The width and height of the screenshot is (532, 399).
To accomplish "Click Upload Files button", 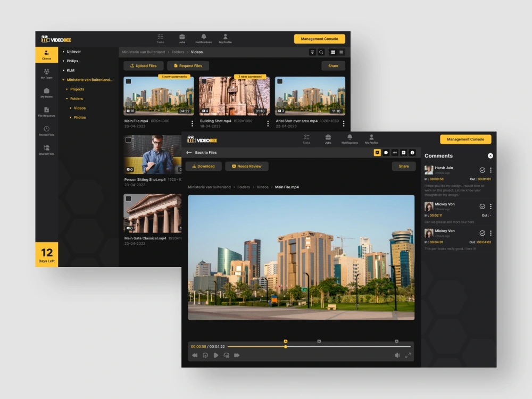I will (144, 66).
